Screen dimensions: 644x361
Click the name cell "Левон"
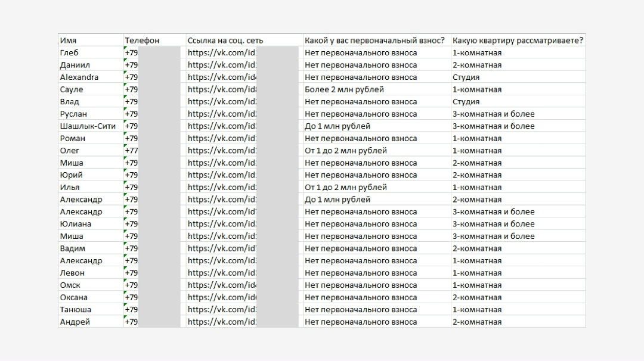pos(72,273)
